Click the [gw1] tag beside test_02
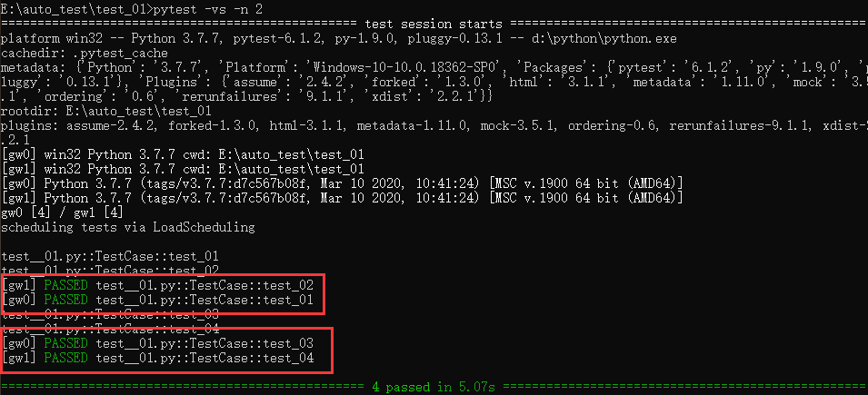This screenshot has height=395, width=868. (x=19, y=285)
